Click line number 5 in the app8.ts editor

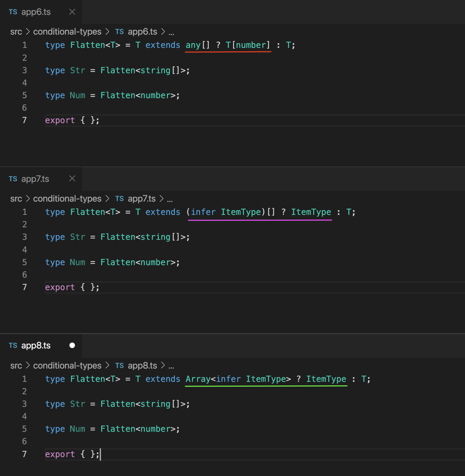pyautogui.click(x=24, y=429)
